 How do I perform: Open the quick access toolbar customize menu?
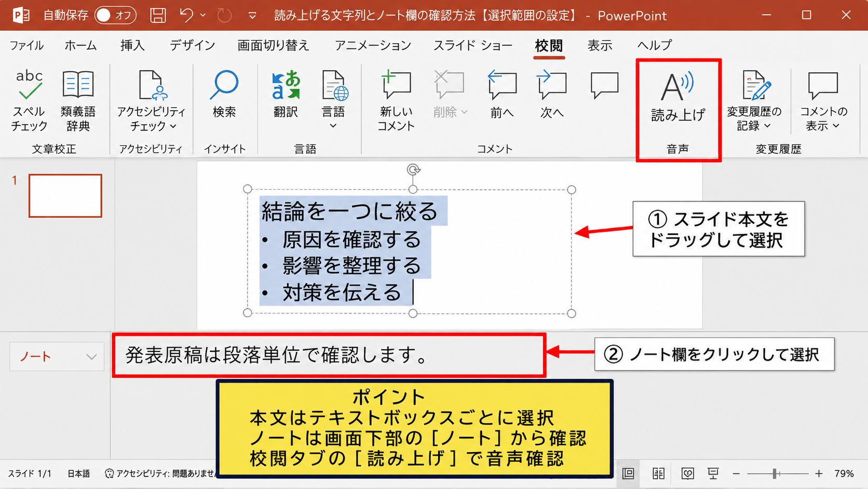(252, 16)
